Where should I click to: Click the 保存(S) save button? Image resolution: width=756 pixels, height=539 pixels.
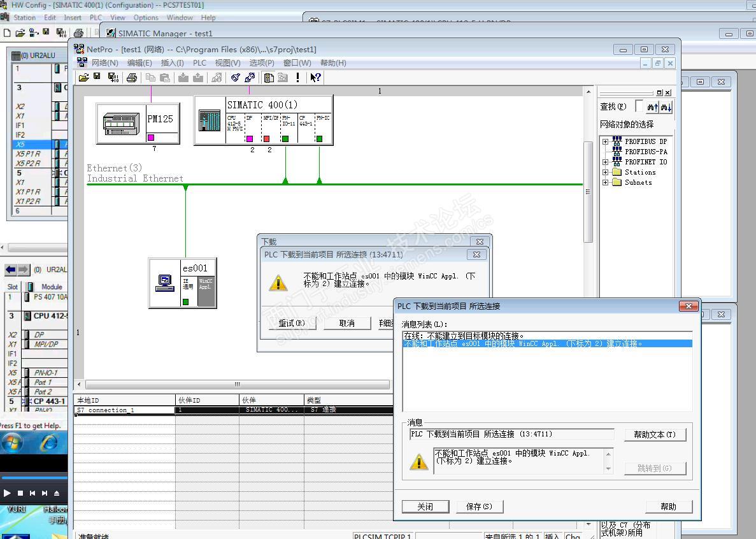click(x=479, y=507)
